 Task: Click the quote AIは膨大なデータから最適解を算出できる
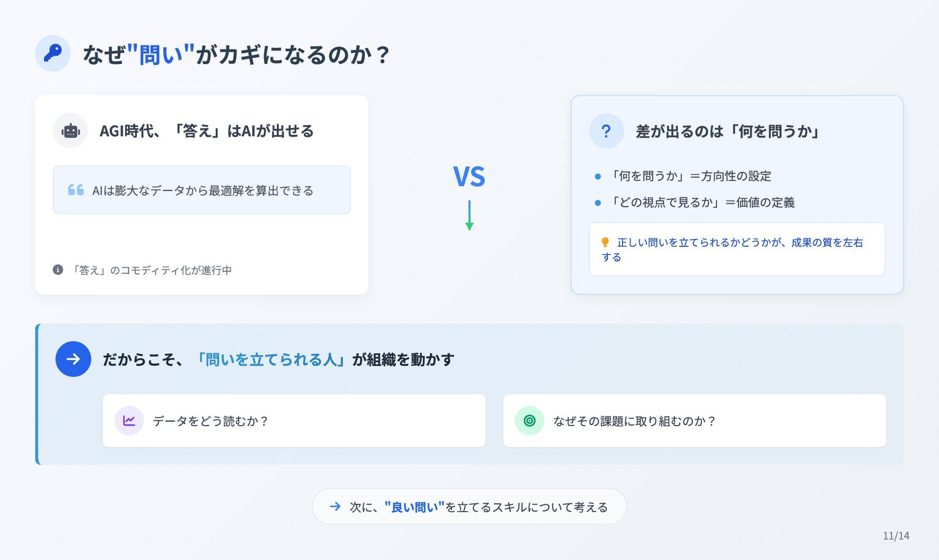[202, 191]
